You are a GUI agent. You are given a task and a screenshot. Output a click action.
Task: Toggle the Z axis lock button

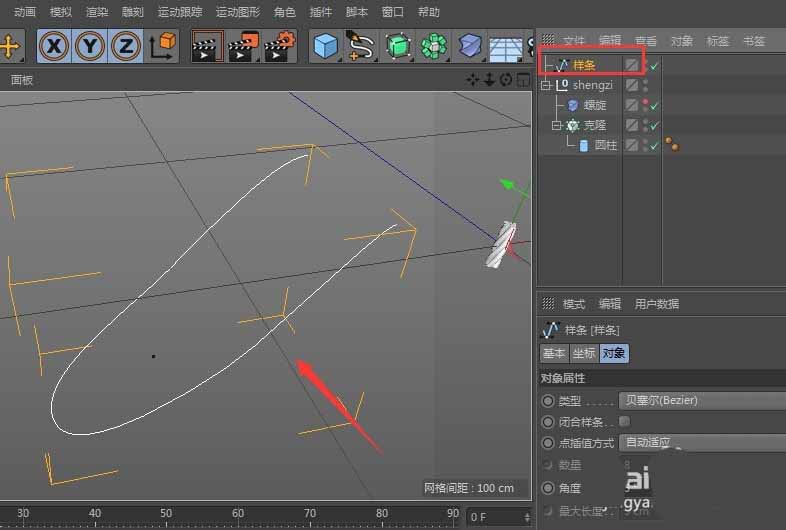pyautogui.click(x=125, y=46)
